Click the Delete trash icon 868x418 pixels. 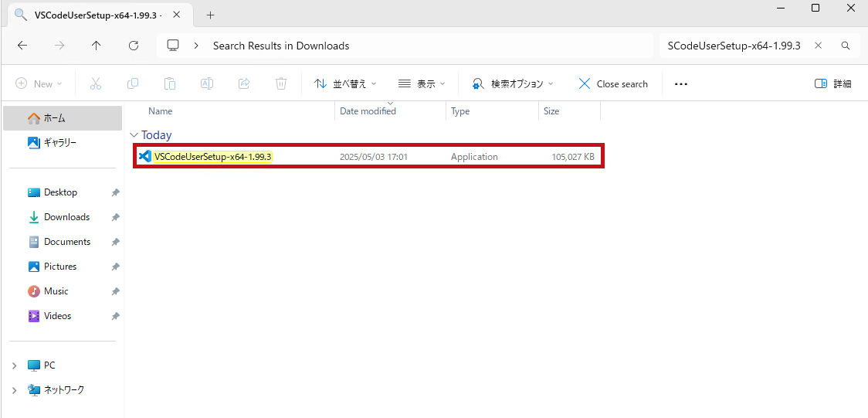point(281,83)
